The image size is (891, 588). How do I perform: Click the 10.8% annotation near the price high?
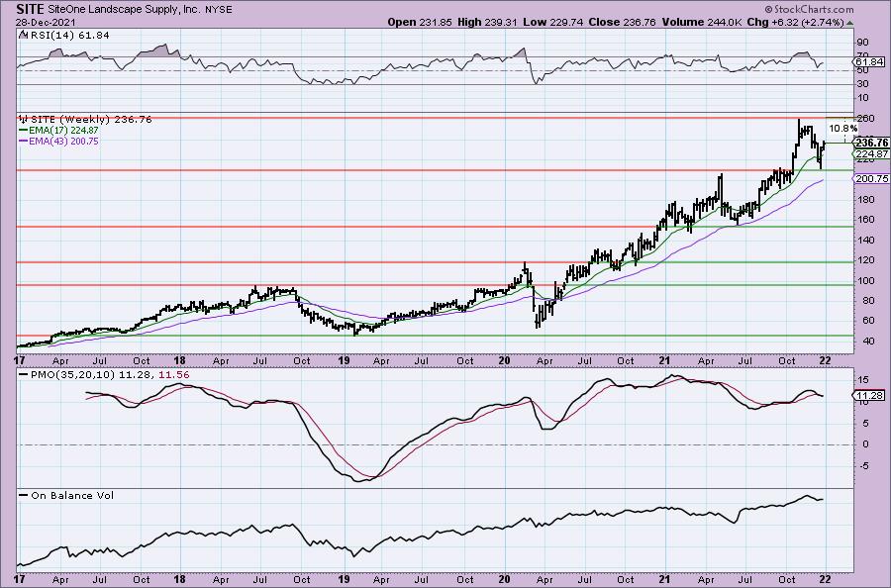point(842,129)
